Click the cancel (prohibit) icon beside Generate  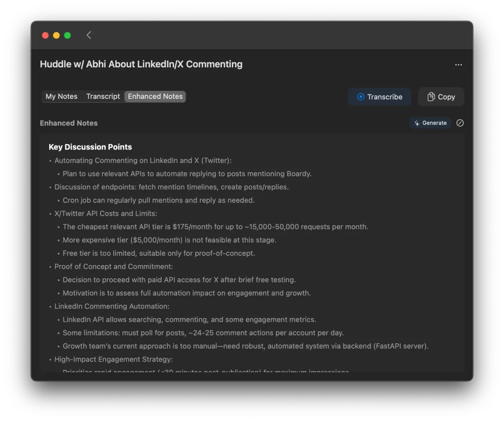(460, 123)
